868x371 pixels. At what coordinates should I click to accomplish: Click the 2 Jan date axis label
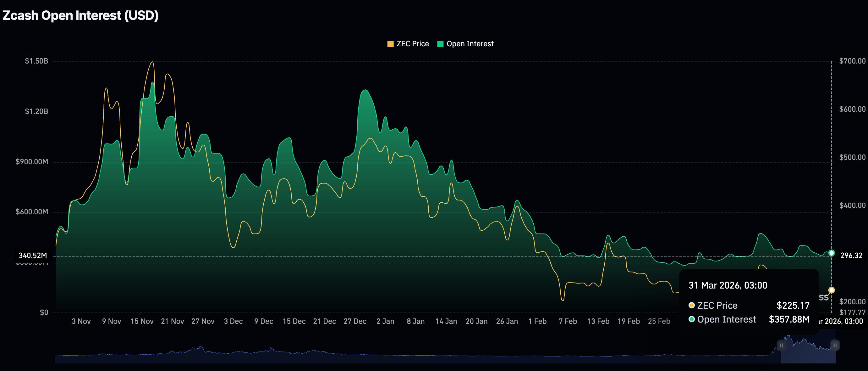pos(385,321)
